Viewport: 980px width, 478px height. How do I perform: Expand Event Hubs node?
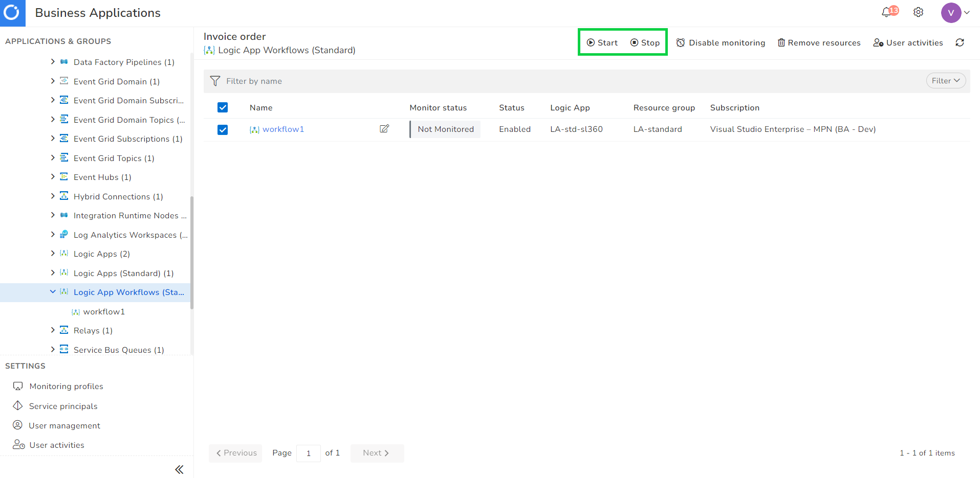coord(53,176)
